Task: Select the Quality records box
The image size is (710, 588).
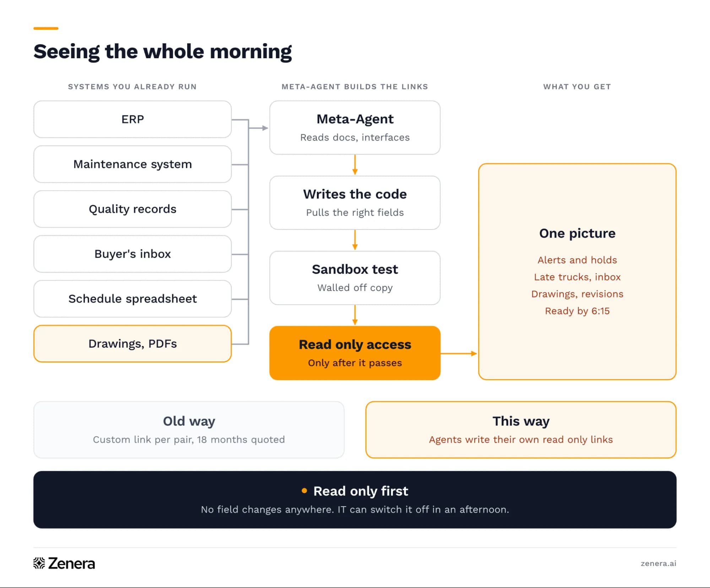Action: 132,209
